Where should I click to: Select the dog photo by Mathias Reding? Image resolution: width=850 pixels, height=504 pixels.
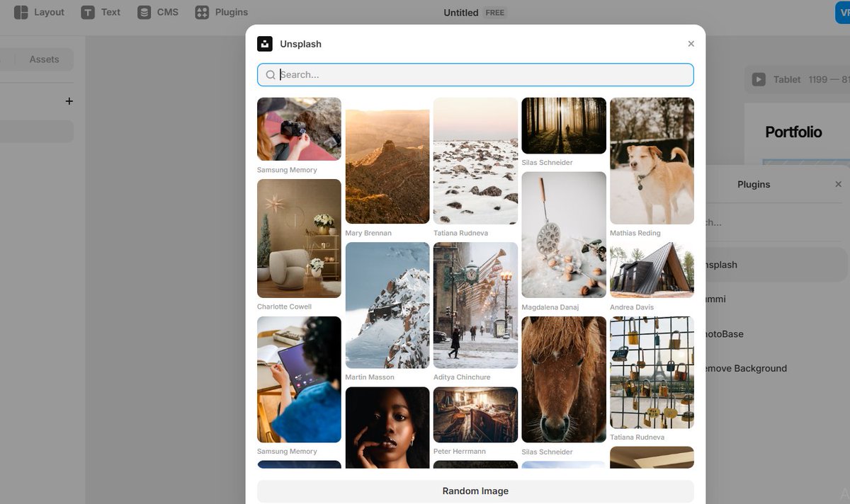point(652,161)
